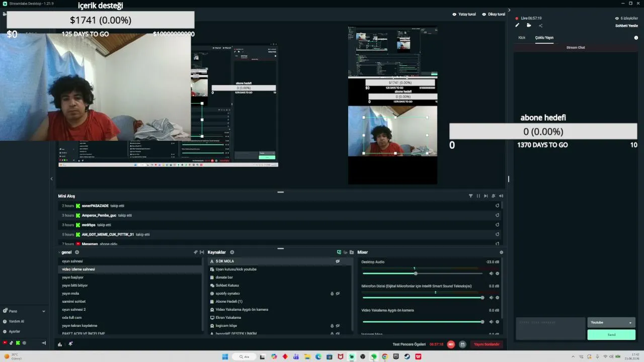Open Ayarlar settings in the sidebar
Viewport: 644px width, 362px height.
click(15, 331)
